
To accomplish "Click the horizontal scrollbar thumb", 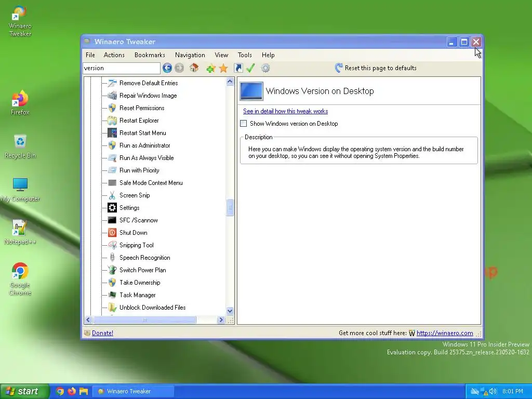I will coord(144,320).
